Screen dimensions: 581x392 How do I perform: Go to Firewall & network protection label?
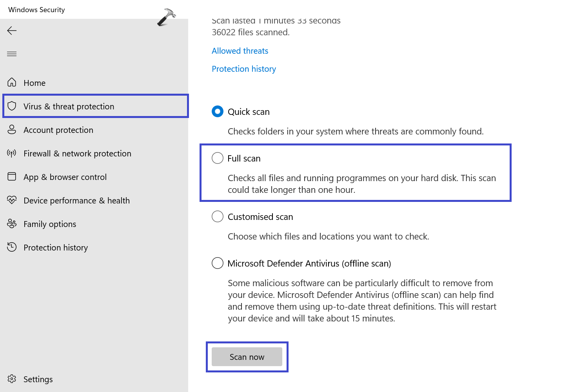(x=77, y=154)
